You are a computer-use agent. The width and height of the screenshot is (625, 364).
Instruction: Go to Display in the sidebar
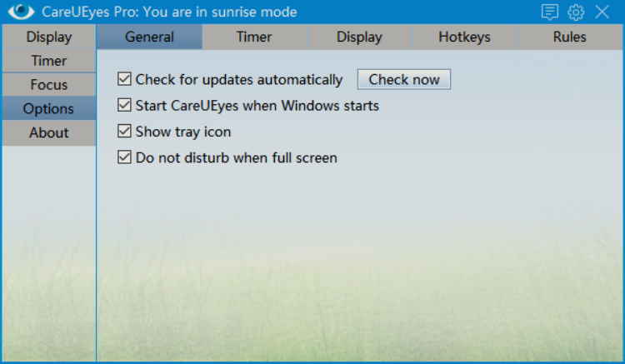tap(49, 37)
